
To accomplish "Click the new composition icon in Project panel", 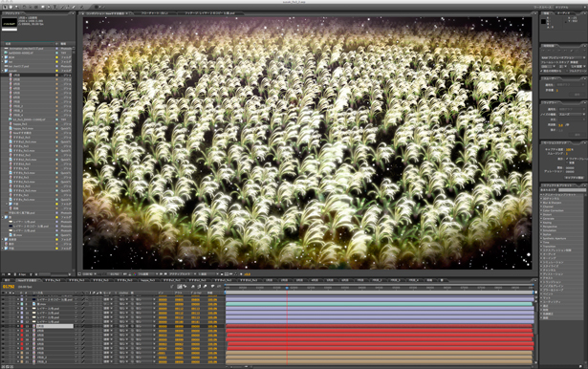I will click(x=15, y=274).
